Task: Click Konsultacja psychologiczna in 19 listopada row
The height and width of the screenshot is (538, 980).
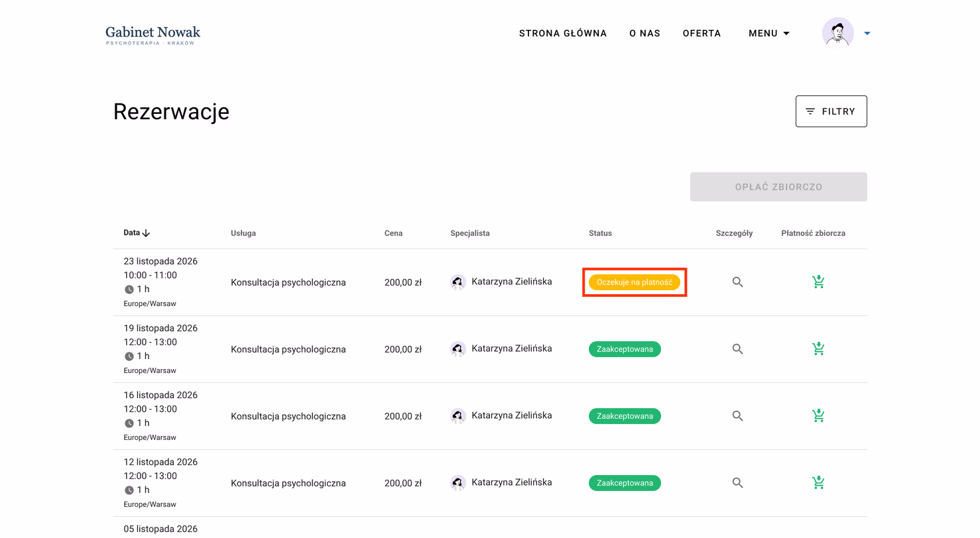Action: [288, 349]
